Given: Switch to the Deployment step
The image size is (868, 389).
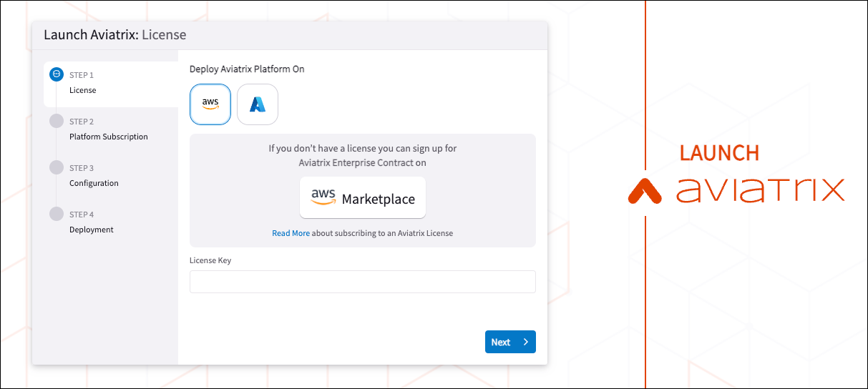Looking at the screenshot, I should tap(92, 230).
